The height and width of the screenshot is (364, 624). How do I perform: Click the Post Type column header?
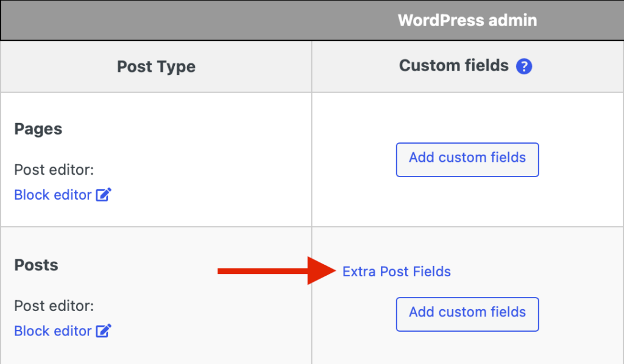(x=156, y=66)
